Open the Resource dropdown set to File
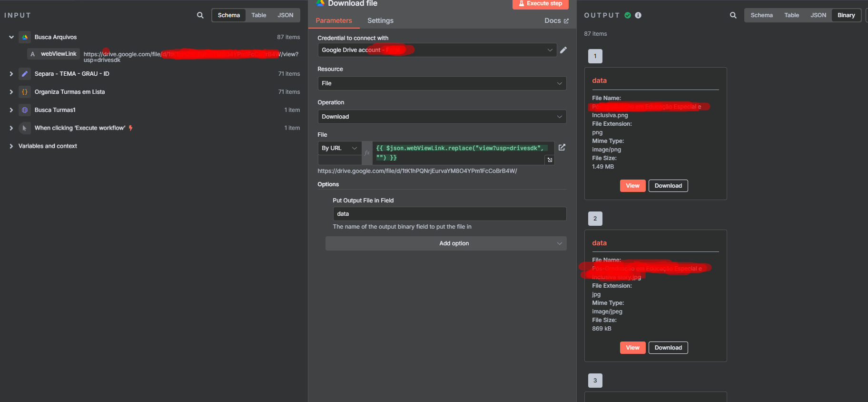868x402 pixels. [x=442, y=83]
